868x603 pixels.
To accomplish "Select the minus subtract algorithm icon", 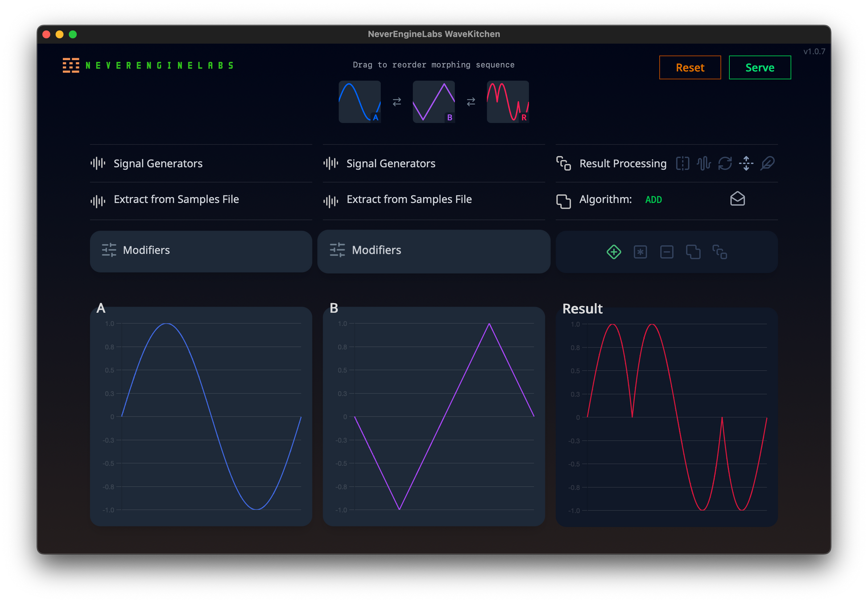I will click(666, 252).
